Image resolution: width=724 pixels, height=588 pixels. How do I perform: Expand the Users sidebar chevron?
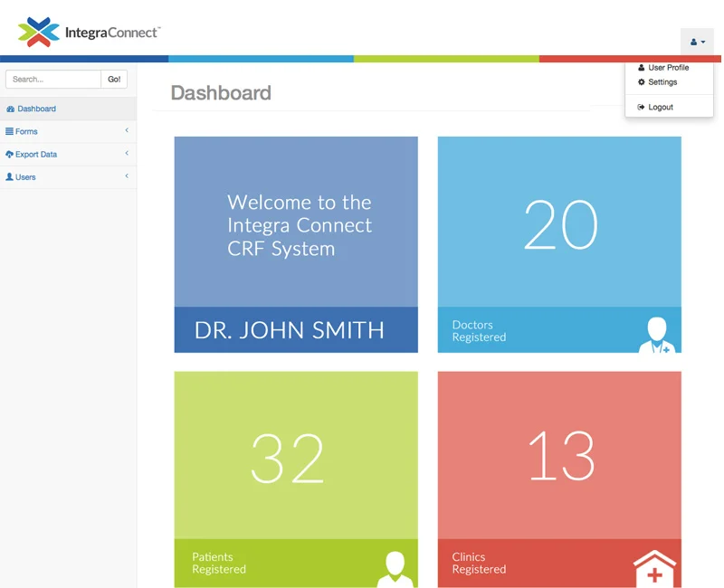click(x=127, y=175)
